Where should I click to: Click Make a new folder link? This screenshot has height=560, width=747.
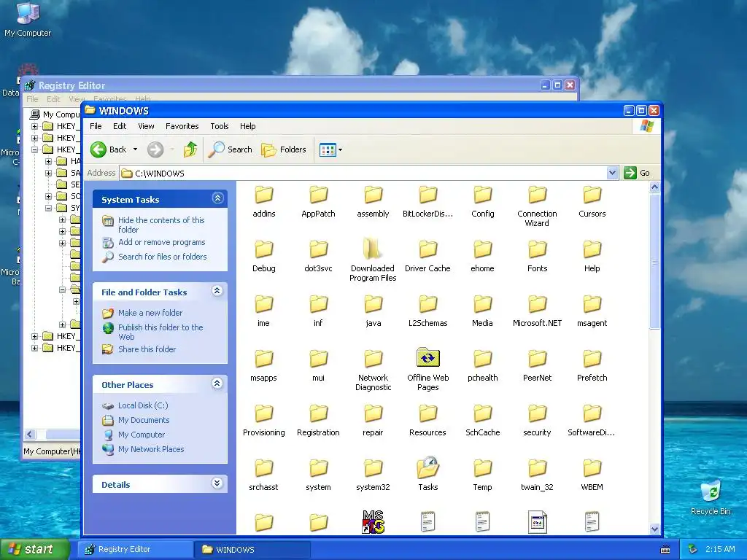click(150, 313)
